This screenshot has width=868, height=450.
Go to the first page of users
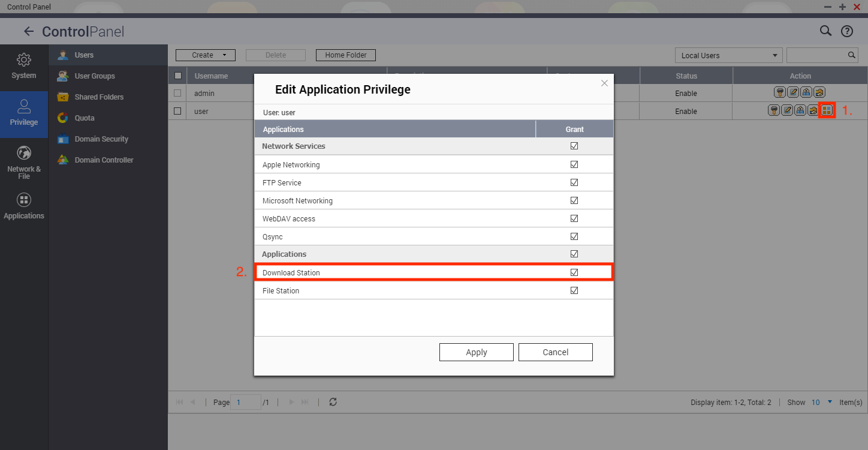[180, 402]
